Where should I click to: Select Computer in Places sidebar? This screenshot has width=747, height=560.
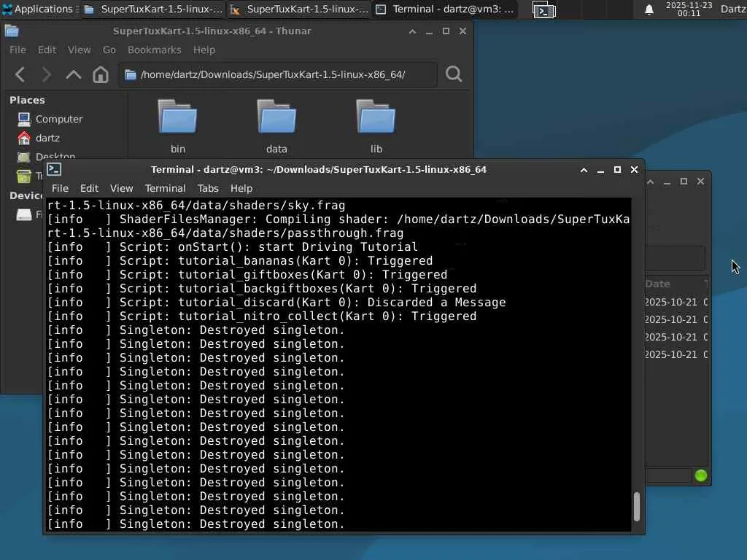[50, 119]
